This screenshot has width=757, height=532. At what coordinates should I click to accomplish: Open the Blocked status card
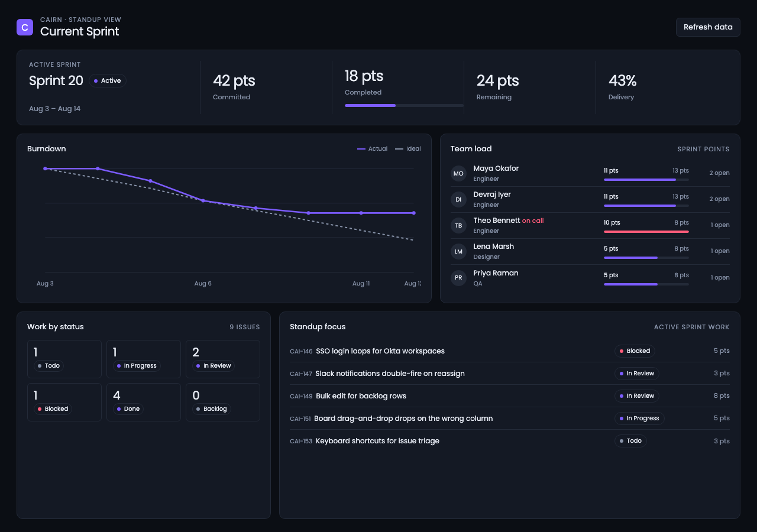[x=64, y=402]
